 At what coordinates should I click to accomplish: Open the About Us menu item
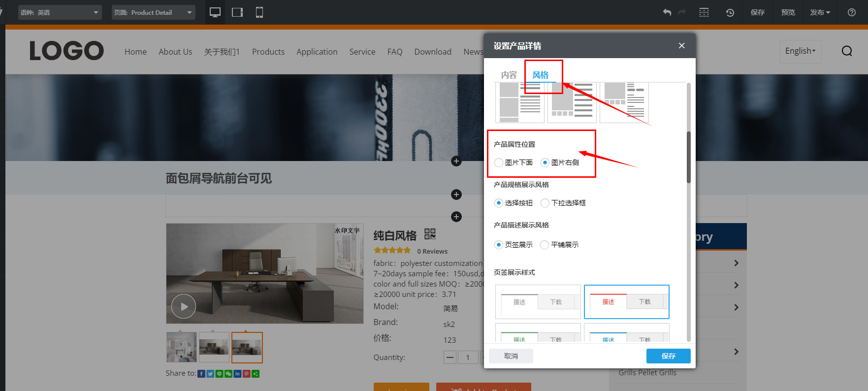pyautogui.click(x=175, y=52)
